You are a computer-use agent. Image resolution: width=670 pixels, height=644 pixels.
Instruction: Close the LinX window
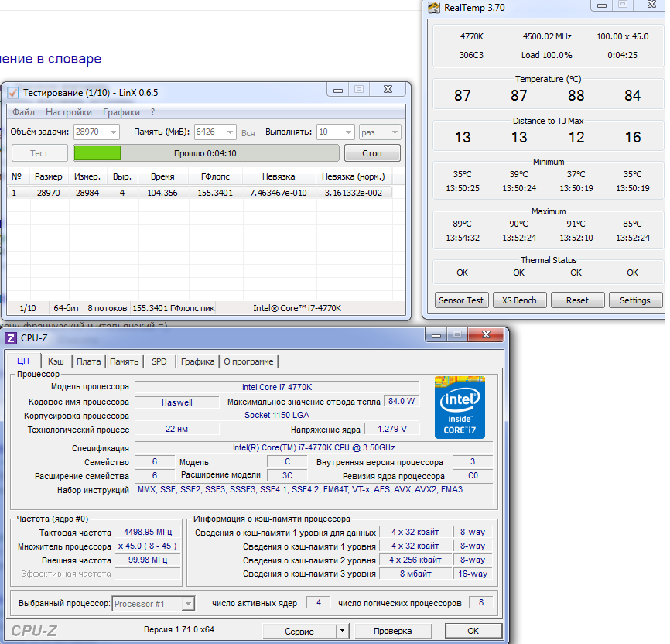(388, 89)
